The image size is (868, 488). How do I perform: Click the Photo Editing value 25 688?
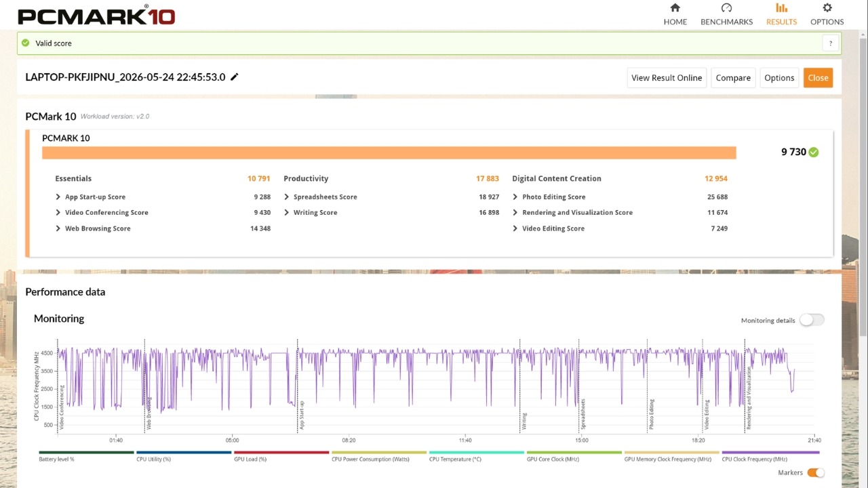point(717,197)
